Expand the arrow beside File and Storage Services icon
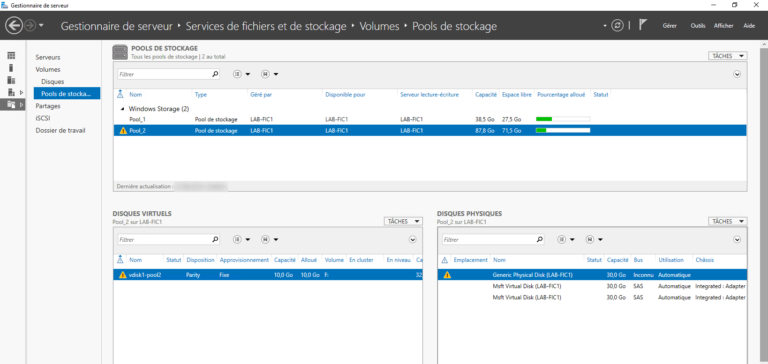 coord(21,104)
